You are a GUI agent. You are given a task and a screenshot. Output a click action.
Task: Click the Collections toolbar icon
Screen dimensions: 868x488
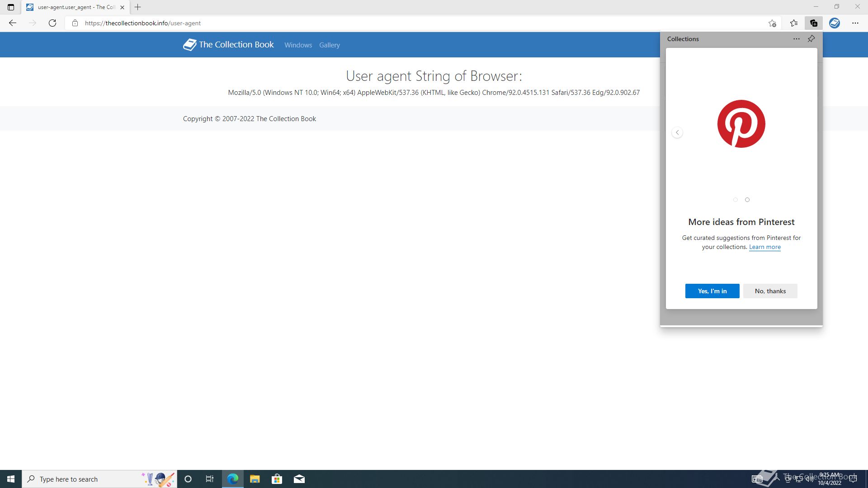[813, 23]
